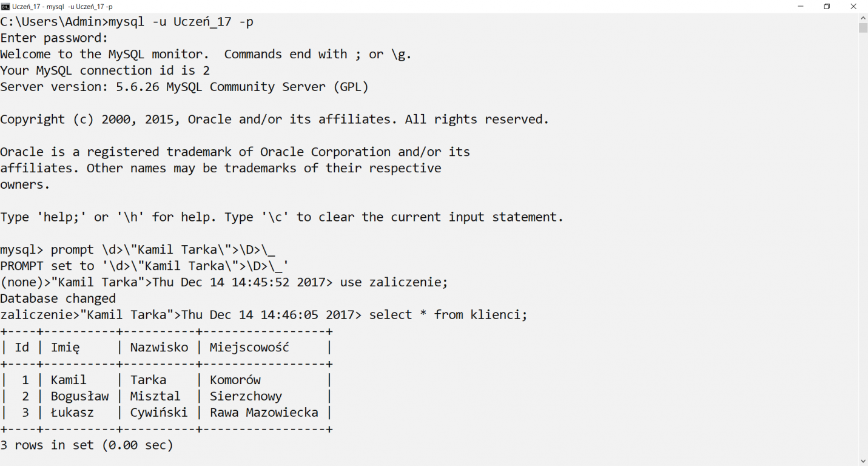Click the scrollbar down arrow
The width and height of the screenshot is (868, 466).
[863, 461]
